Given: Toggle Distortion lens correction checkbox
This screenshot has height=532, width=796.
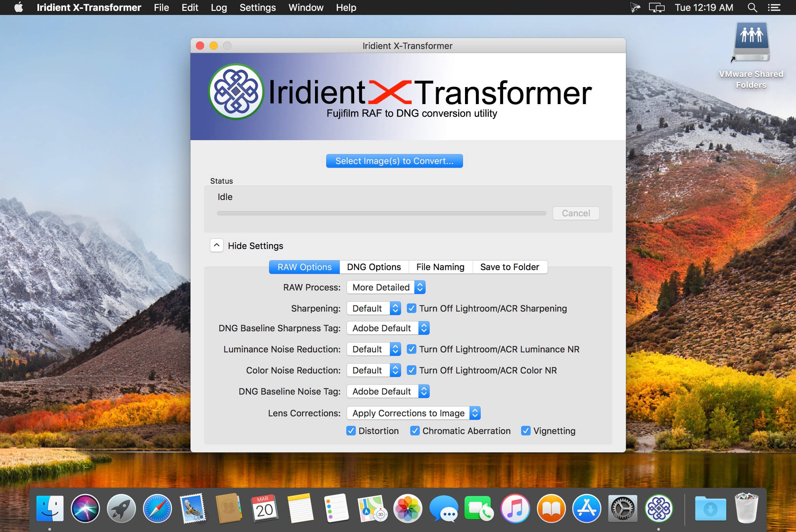Looking at the screenshot, I should tap(351, 431).
